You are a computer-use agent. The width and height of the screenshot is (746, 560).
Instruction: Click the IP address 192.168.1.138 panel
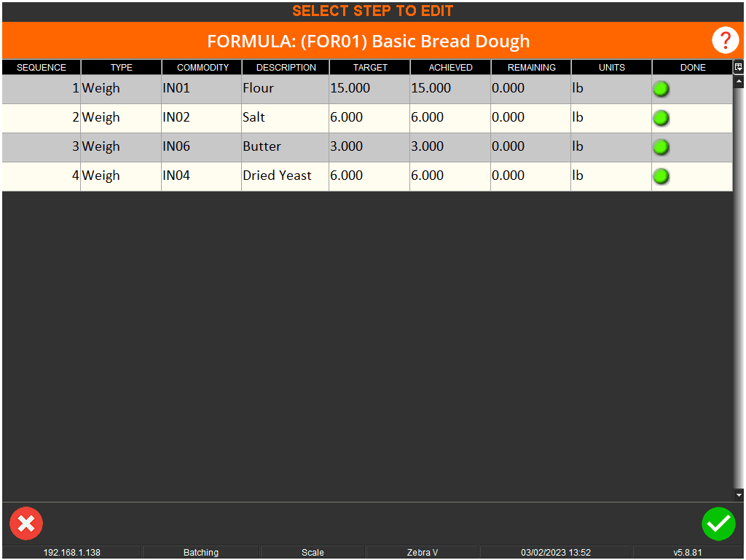(72, 553)
